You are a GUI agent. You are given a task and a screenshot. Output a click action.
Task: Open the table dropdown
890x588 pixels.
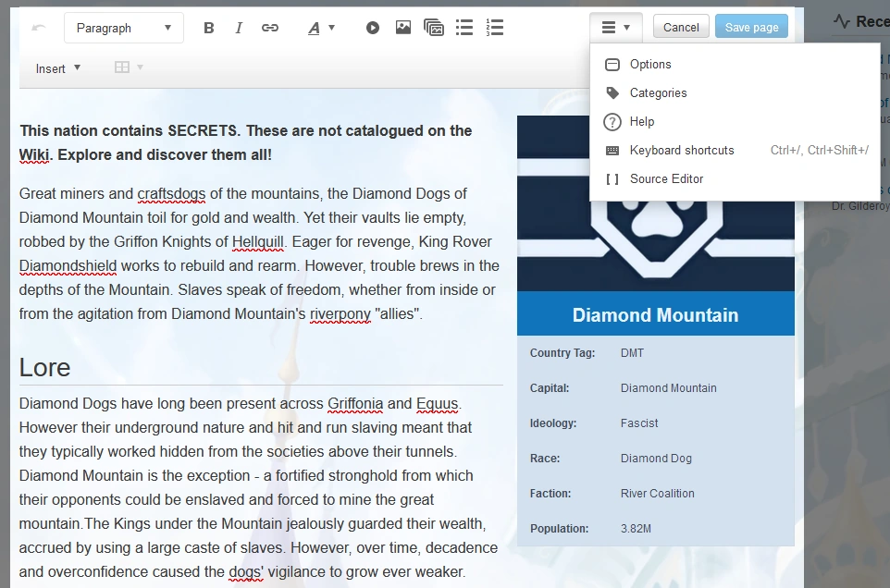click(129, 67)
